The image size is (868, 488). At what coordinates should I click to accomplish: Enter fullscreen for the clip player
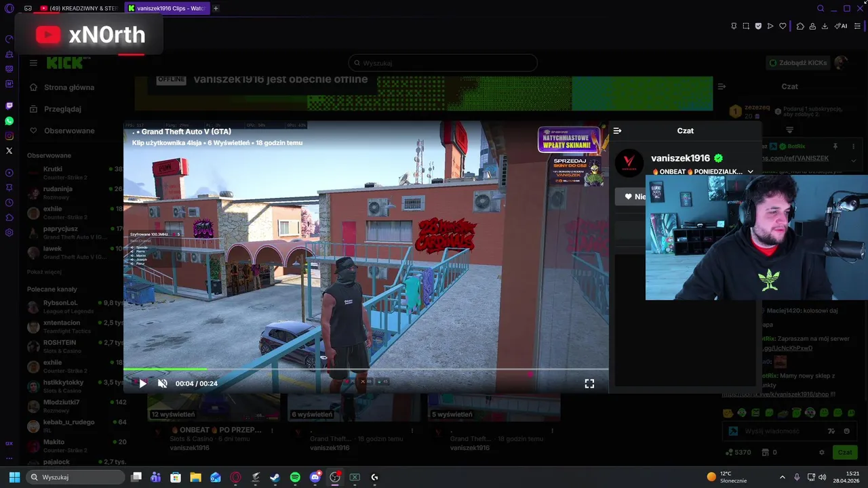[589, 384]
